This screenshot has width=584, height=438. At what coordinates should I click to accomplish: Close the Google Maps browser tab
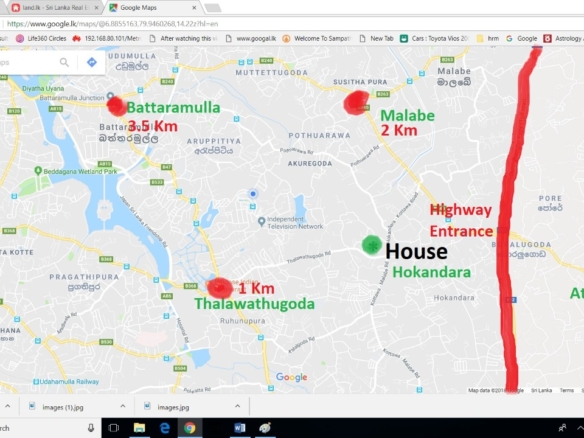click(194, 7)
